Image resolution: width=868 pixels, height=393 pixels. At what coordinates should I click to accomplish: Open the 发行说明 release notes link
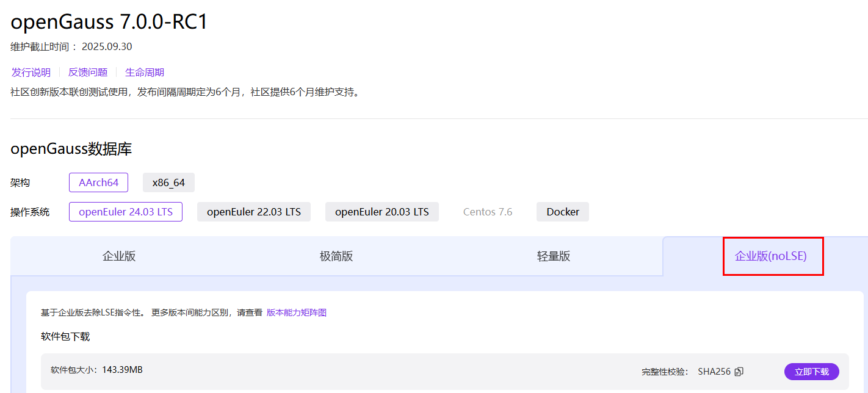(x=31, y=72)
